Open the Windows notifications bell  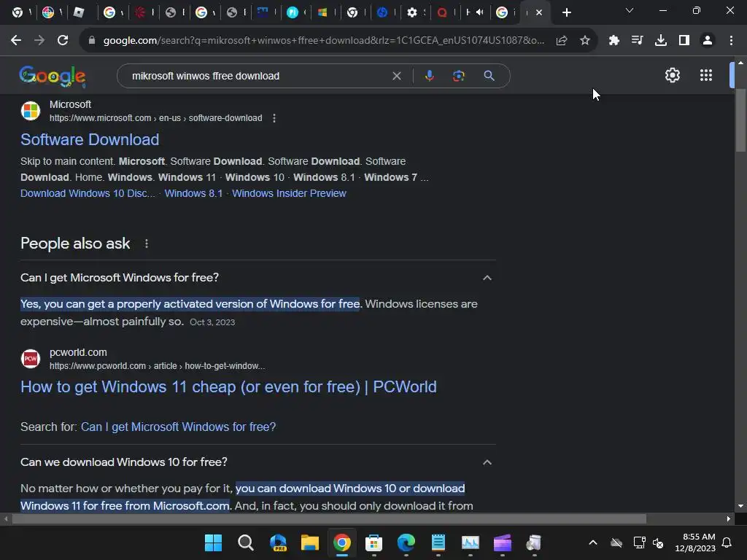(x=727, y=542)
